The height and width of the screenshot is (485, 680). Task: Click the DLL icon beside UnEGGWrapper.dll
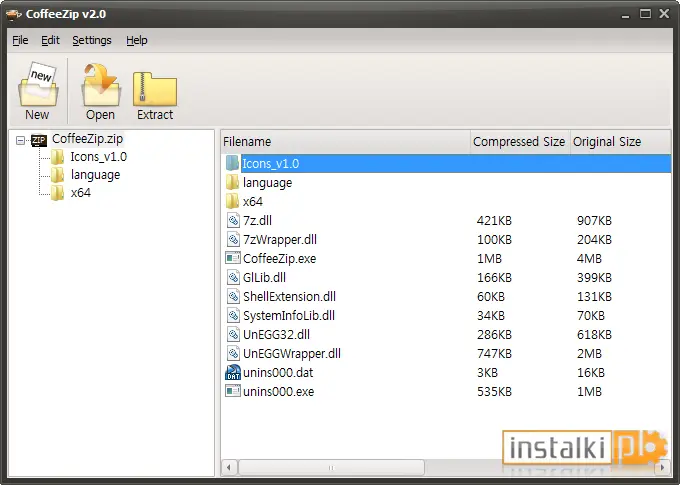[x=233, y=354]
